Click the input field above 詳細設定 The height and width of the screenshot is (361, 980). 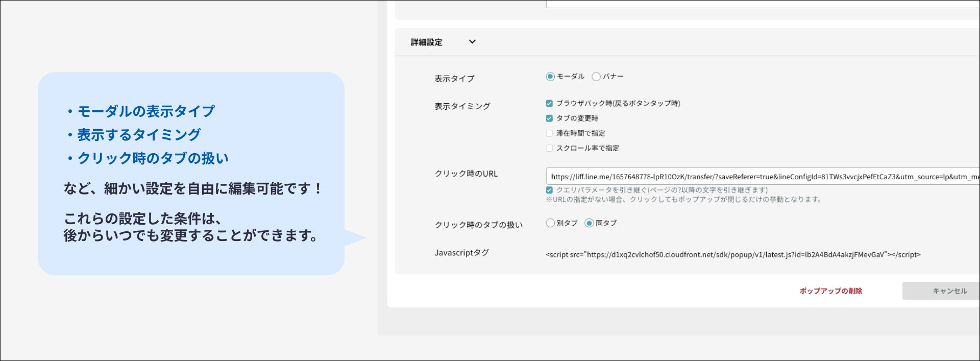point(763,4)
